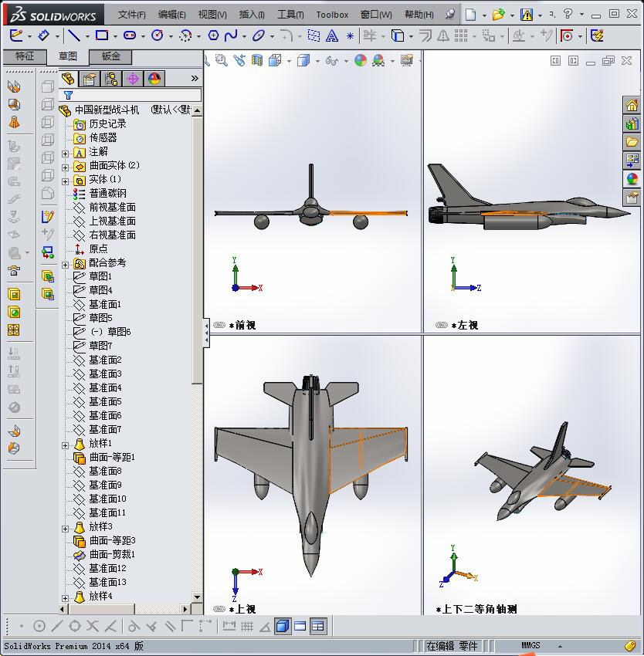The image size is (644, 656).
Task: Expand the 配合参考 node
Action: pos(65,265)
